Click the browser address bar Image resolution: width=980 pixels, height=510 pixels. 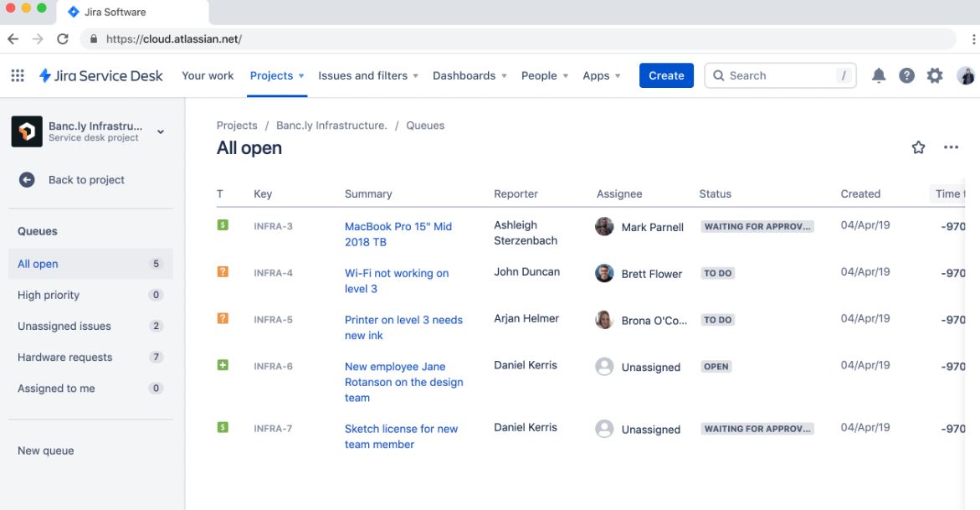[517, 39]
